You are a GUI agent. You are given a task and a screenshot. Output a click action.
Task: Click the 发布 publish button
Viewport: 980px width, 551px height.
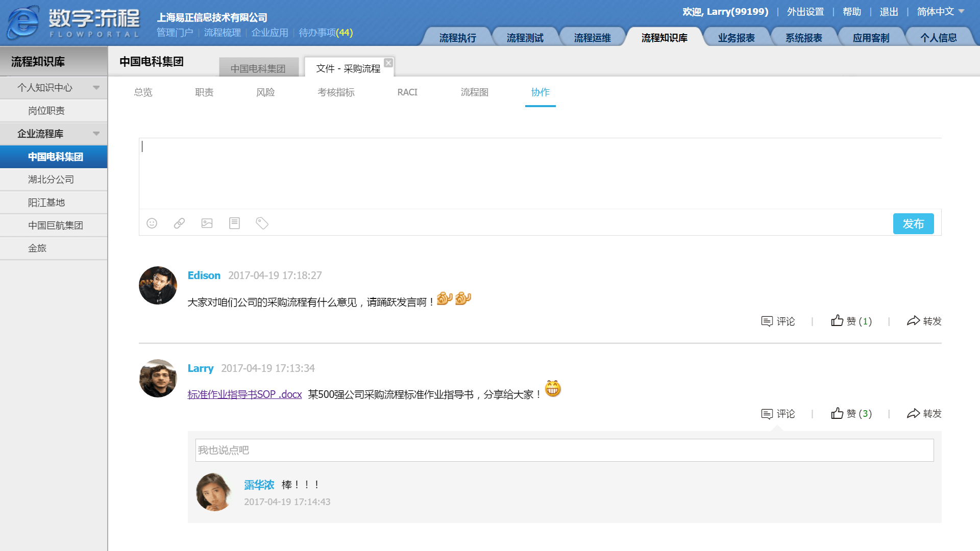[x=913, y=223]
